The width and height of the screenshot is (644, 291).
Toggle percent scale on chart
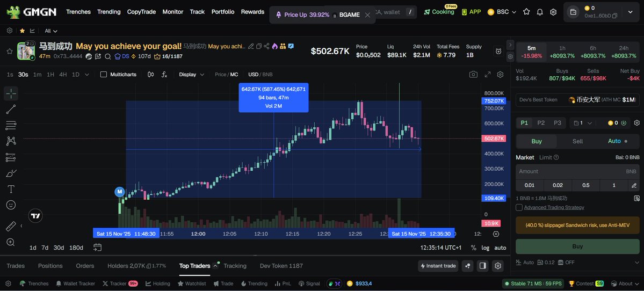click(x=474, y=248)
